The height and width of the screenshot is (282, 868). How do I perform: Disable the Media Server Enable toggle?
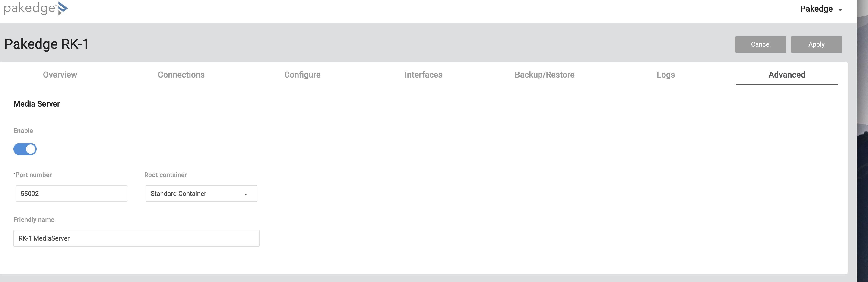[x=25, y=149]
